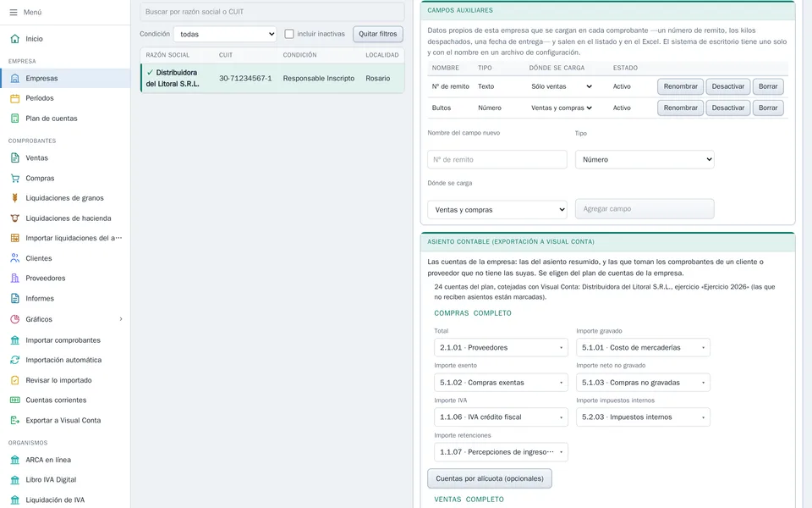Open Liquidaciones de hacienda section
This screenshot has width=812, height=508.
[x=65, y=218]
